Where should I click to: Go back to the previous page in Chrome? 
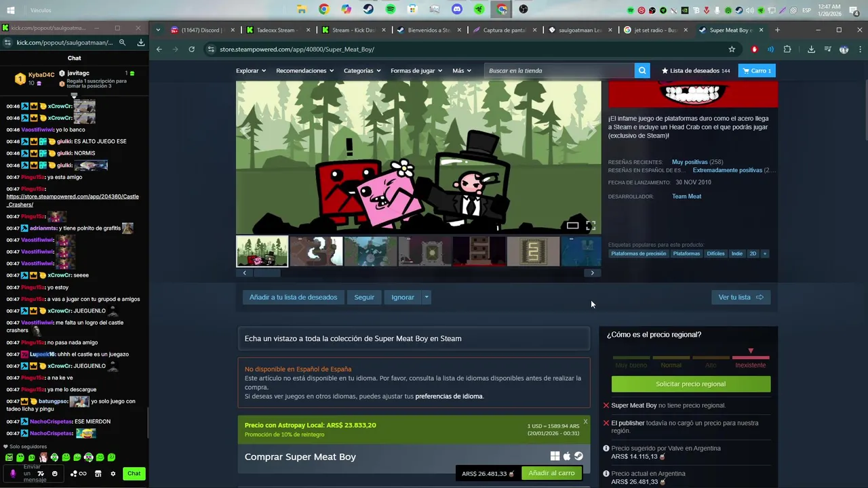coord(159,49)
